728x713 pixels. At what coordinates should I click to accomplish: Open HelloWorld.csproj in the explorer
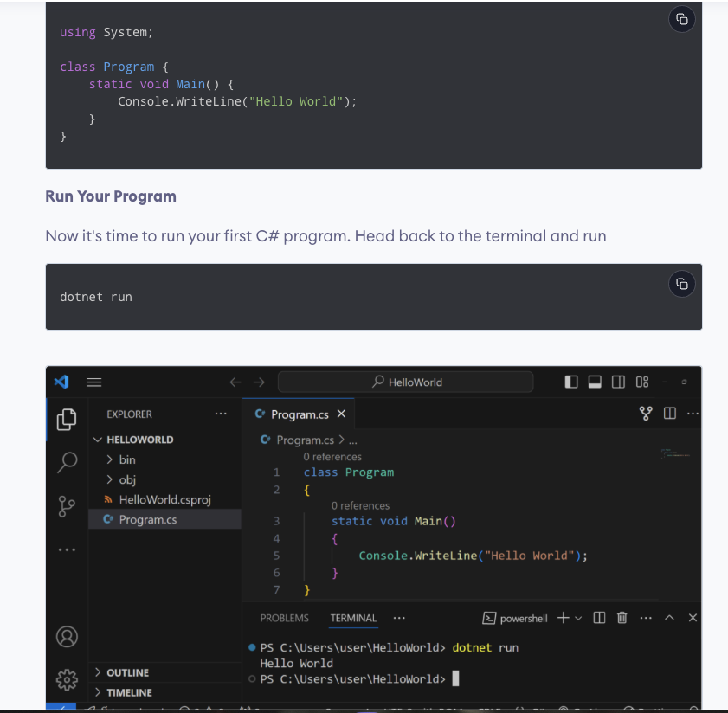tap(164, 499)
